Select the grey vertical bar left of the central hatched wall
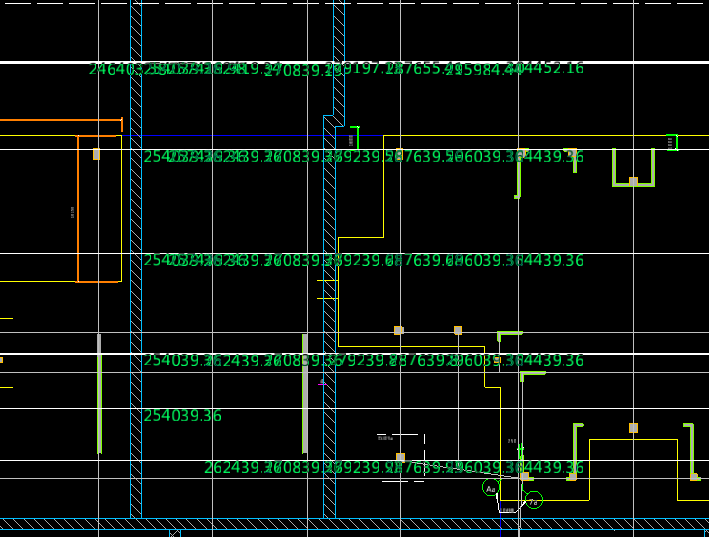This screenshot has height=537, width=709. (305, 394)
